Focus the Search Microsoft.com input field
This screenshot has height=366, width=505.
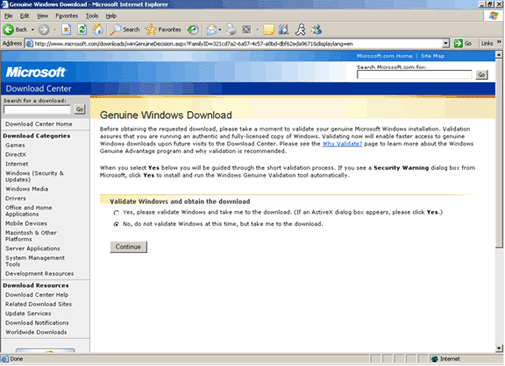coord(414,75)
